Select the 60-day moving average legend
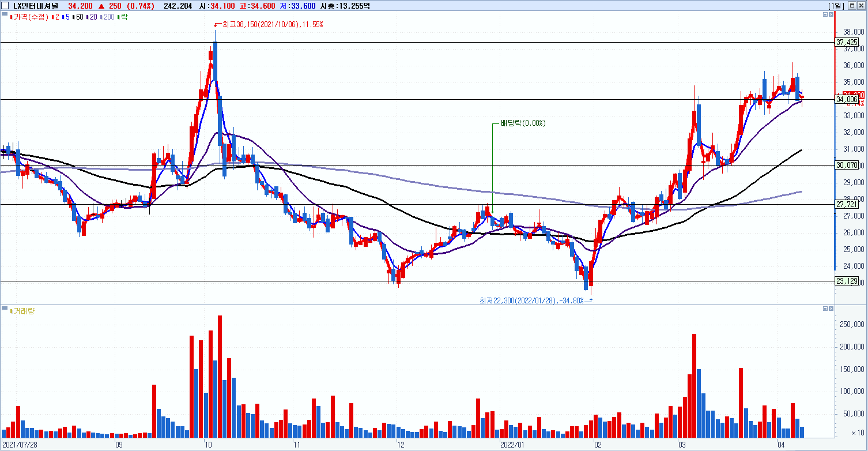Screen dimensions: 868x451 [77, 17]
